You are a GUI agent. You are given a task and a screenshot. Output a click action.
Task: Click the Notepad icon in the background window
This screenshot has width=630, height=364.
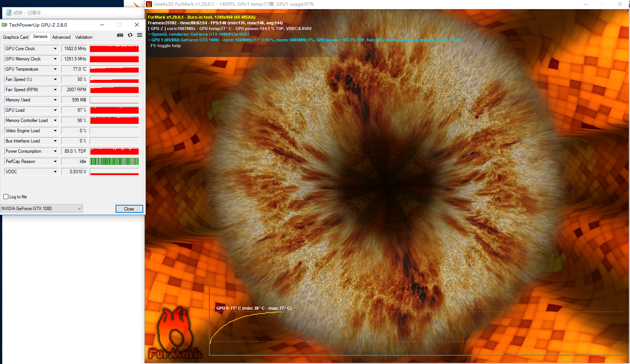(8, 13)
